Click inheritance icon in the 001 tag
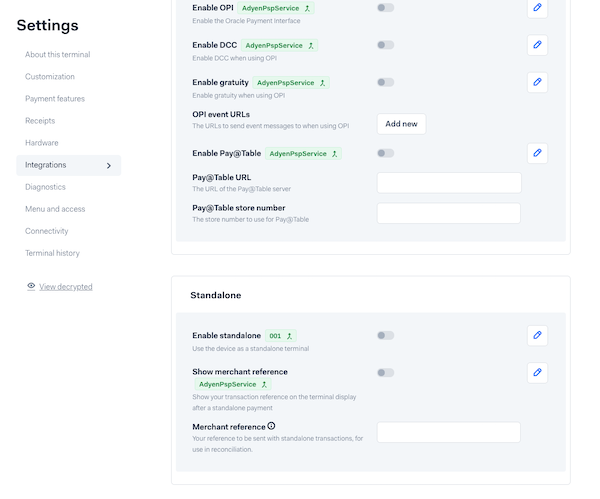 click(289, 336)
